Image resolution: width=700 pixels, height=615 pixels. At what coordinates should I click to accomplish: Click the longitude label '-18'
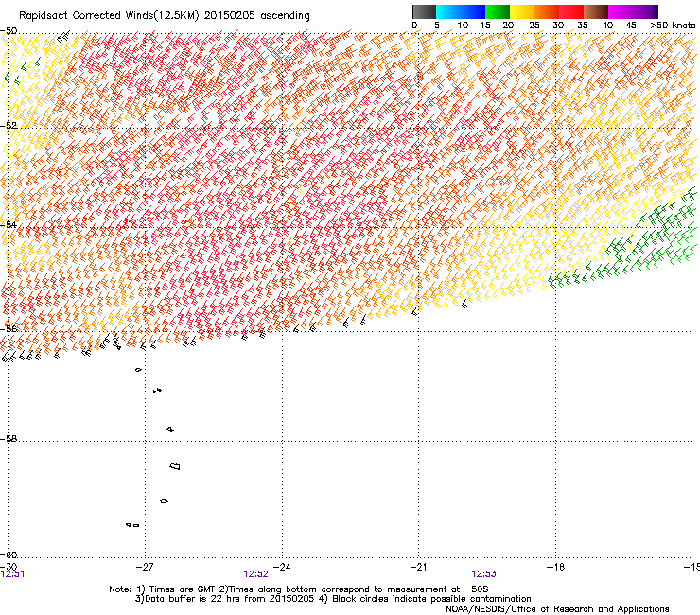[556, 567]
